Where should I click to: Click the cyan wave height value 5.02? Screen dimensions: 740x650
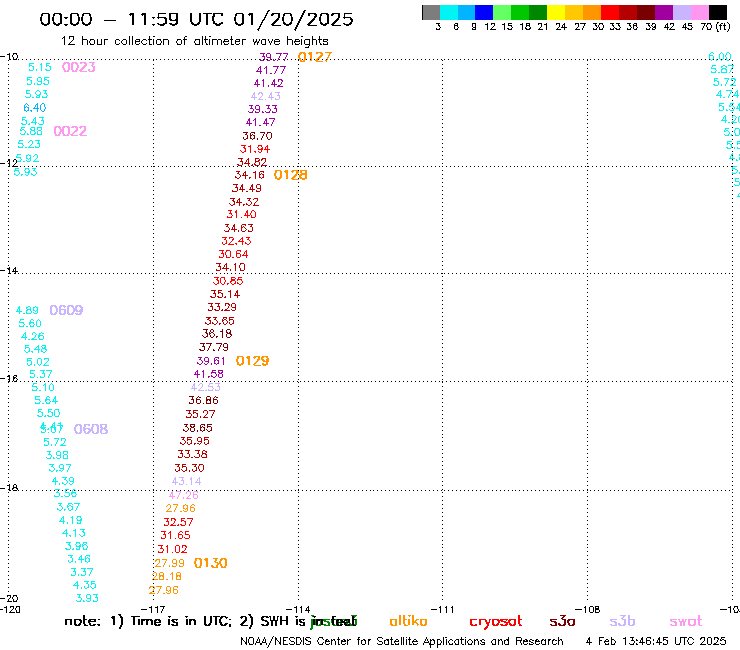38,362
